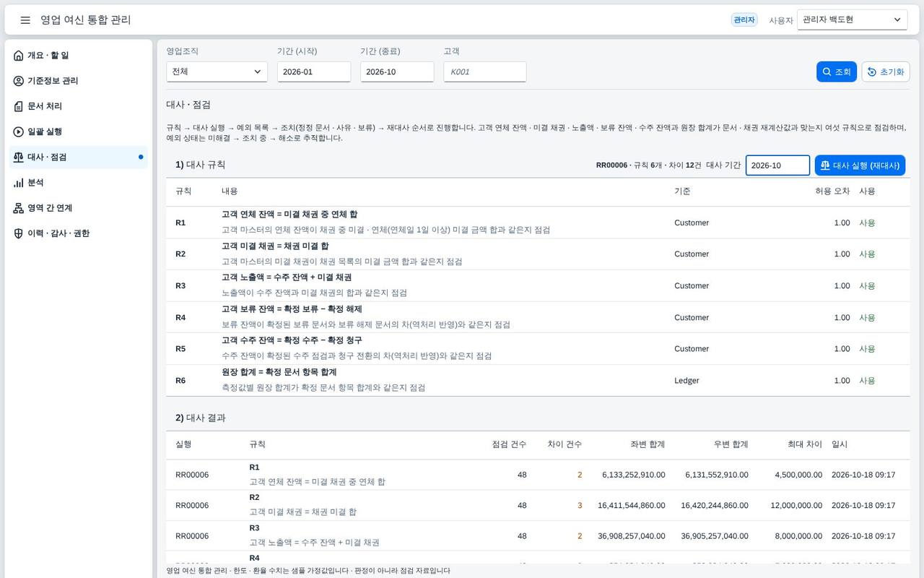Click the bar chart icon for 분석
This screenshot has height=578, width=924.
(19, 183)
